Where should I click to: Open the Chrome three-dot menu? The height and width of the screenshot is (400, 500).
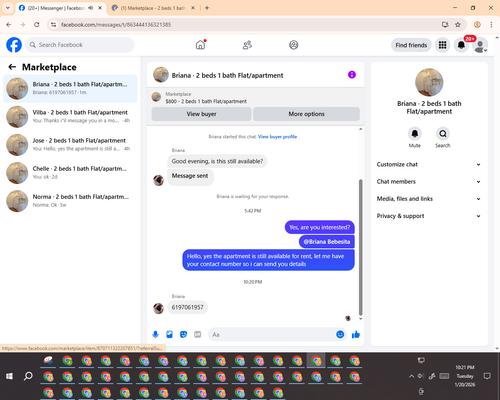click(491, 24)
